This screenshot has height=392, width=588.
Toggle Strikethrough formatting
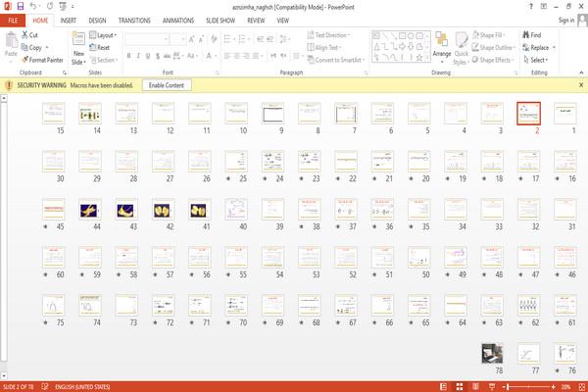pyautogui.click(x=167, y=56)
